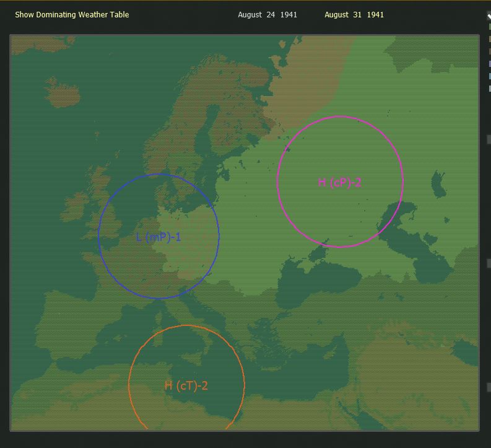Click the H (cT)-2 high pressure label
The width and height of the screenshot is (491, 448).
click(186, 385)
